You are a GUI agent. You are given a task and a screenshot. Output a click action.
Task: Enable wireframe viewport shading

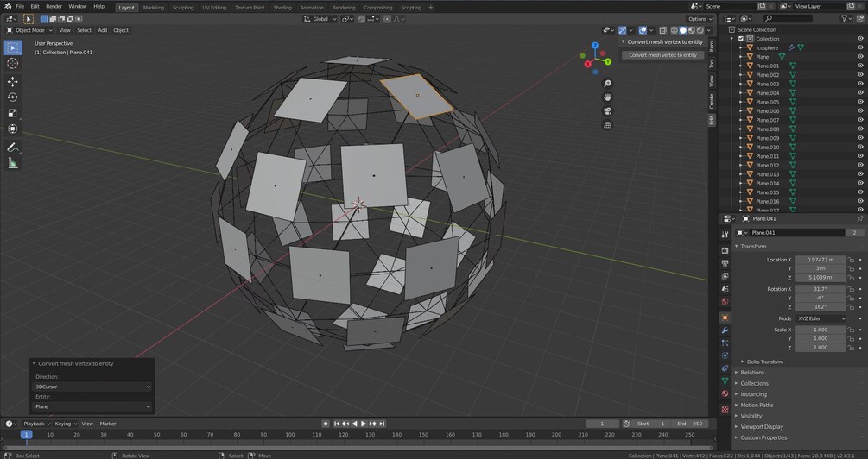click(x=675, y=30)
